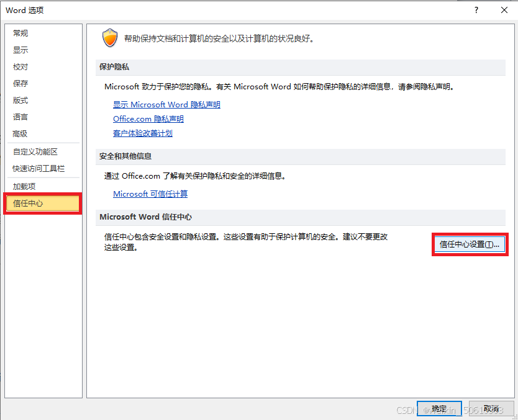The width and height of the screenshot is (518, 420).
Task: Select the 显示 category in sidebar
Action: point(20,50)
